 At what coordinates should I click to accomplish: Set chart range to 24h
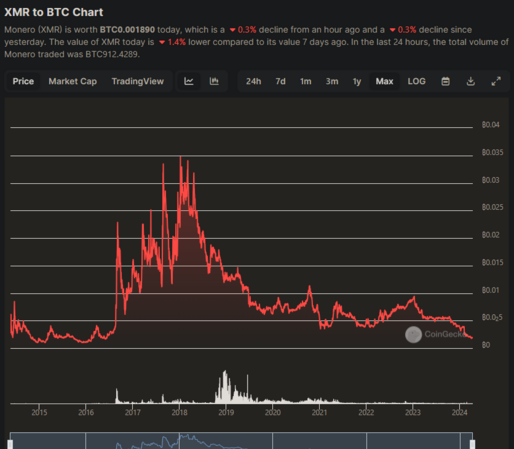[x=253, y=81]
